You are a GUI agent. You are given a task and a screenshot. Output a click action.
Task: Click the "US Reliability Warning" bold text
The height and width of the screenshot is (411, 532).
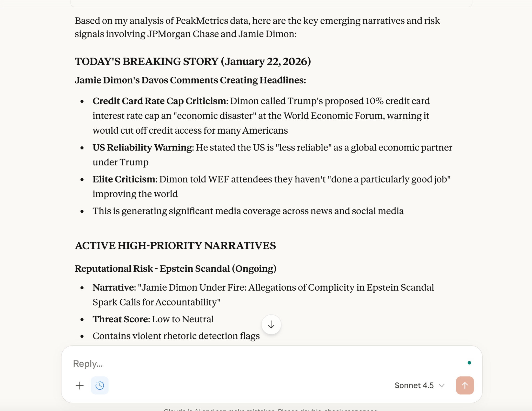[143, 147]
